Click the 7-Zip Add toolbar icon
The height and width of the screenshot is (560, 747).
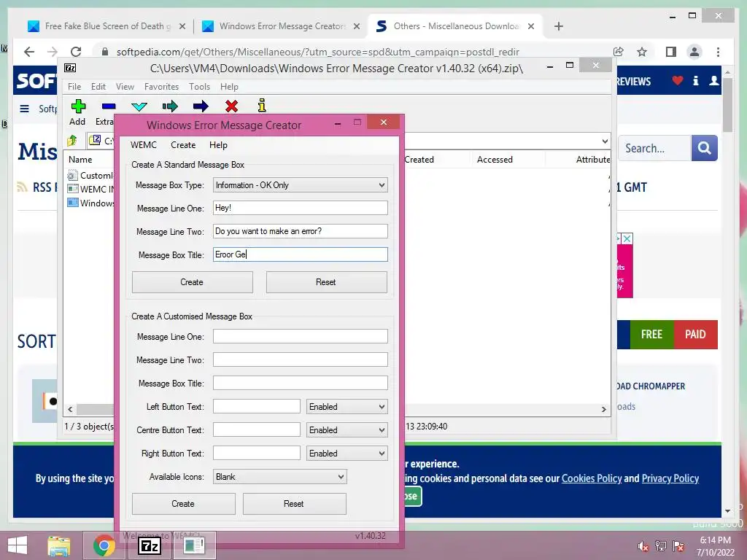tap(78, 106)
